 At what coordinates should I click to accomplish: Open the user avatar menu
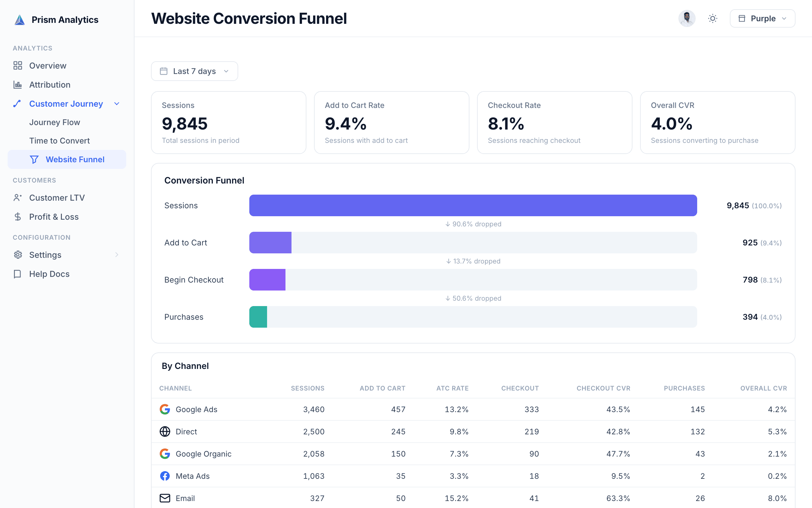687,18
